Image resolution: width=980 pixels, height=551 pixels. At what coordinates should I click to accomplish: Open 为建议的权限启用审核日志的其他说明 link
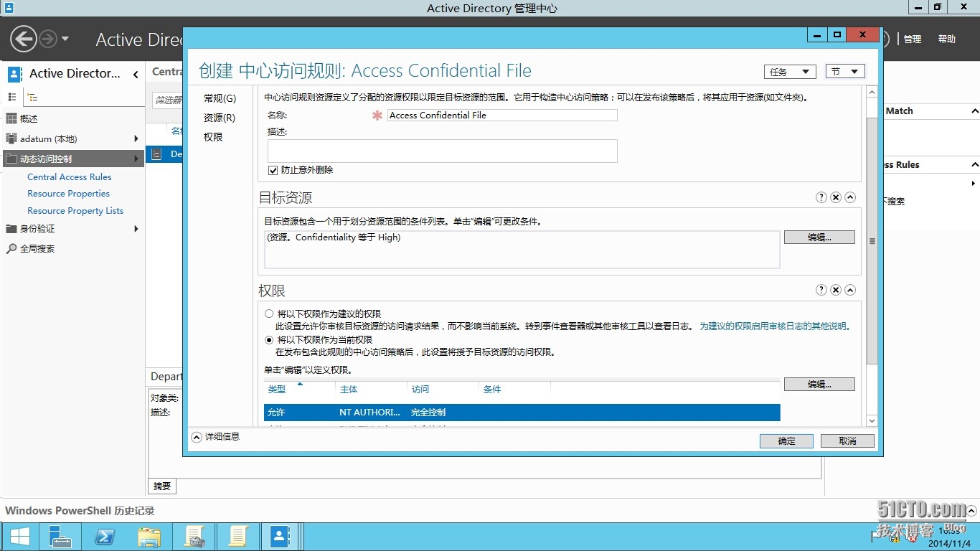click(x=775, y=326)
